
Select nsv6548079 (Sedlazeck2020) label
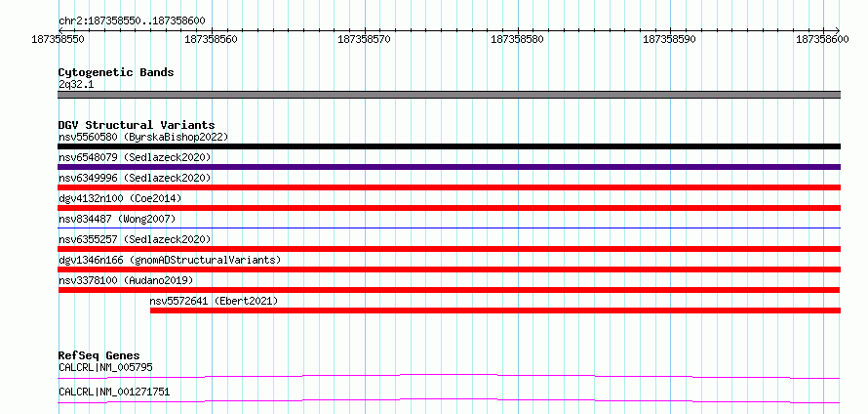click(135, 157)
